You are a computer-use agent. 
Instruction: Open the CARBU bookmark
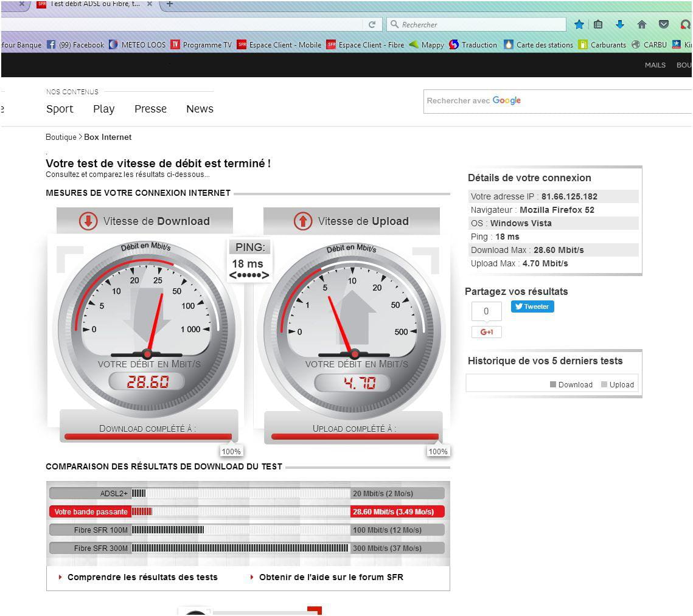pos(649,44)
